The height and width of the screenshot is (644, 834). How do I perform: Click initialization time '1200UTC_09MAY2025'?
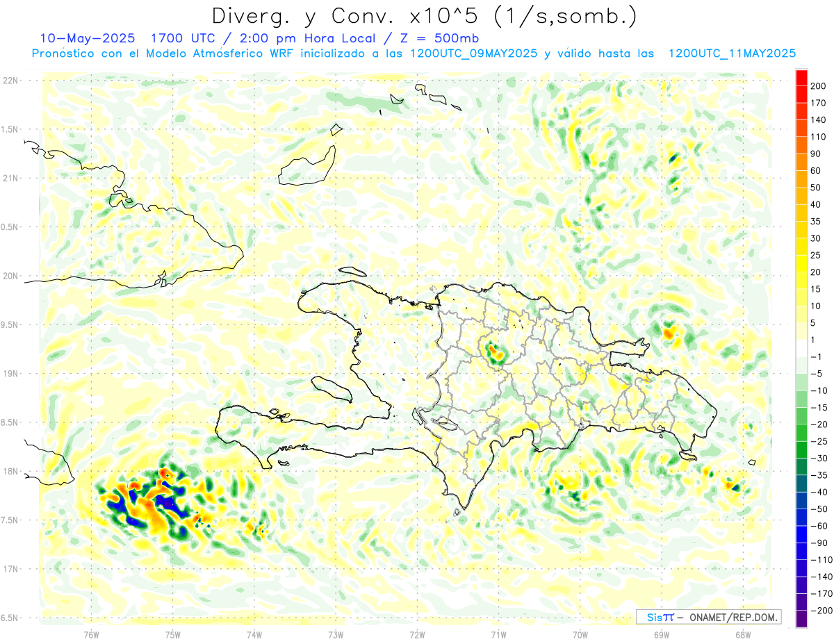coord(474,53)
